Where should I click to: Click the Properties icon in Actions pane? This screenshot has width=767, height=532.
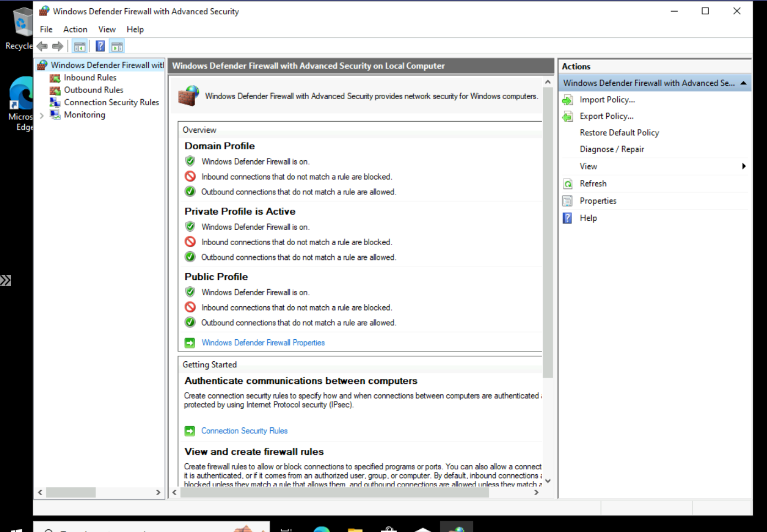click(x=568, y=201)
